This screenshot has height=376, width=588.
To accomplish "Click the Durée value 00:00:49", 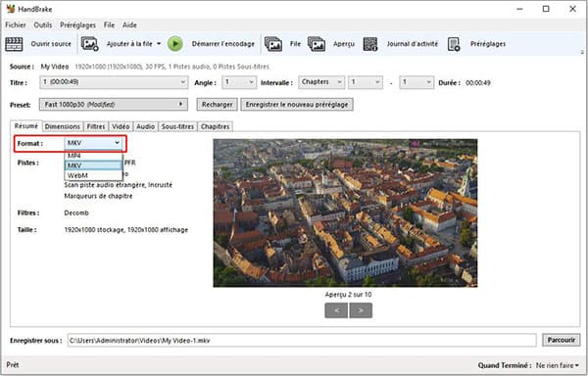I will [x=478, y=83].
